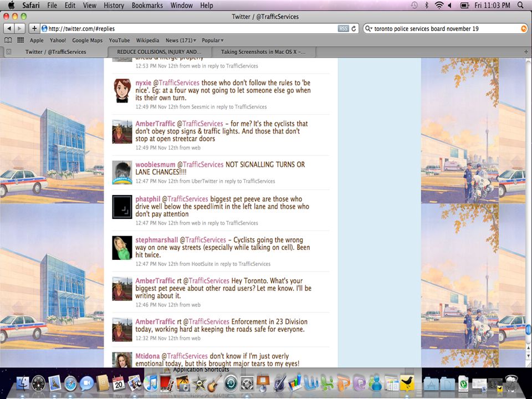
Task: Open iCal calendar showing 20
Action: click(x=119, y=383)
